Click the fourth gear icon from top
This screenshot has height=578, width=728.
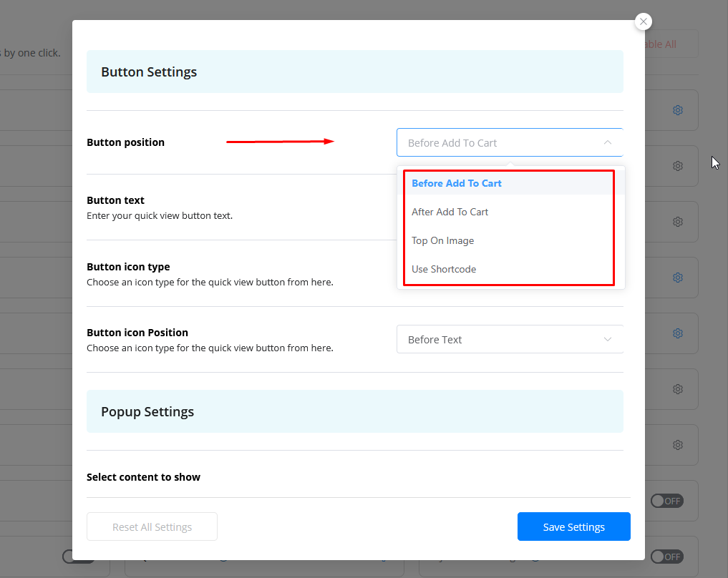click(x=677, y=278)
